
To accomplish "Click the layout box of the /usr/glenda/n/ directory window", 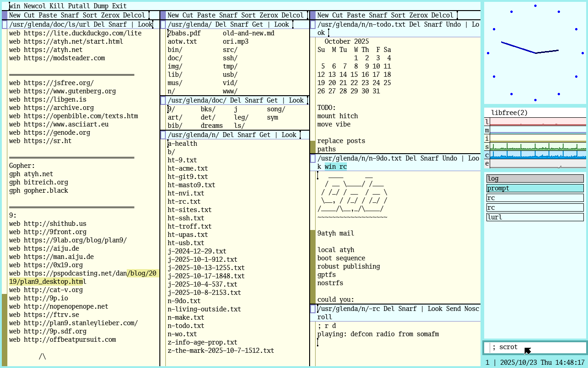I will [x=163, y=135].
